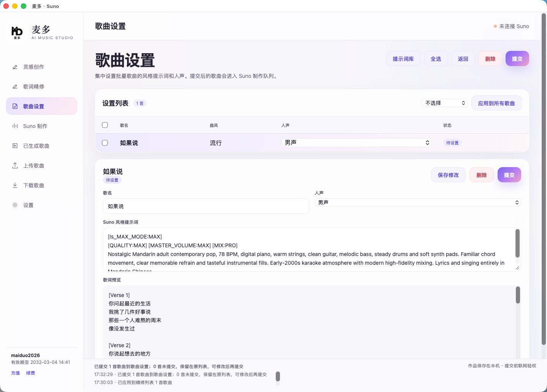Click the 灵感创作 pencil icon
This screenshot has height=392, width=547.
pyautogui.click(x=15, y=67)
